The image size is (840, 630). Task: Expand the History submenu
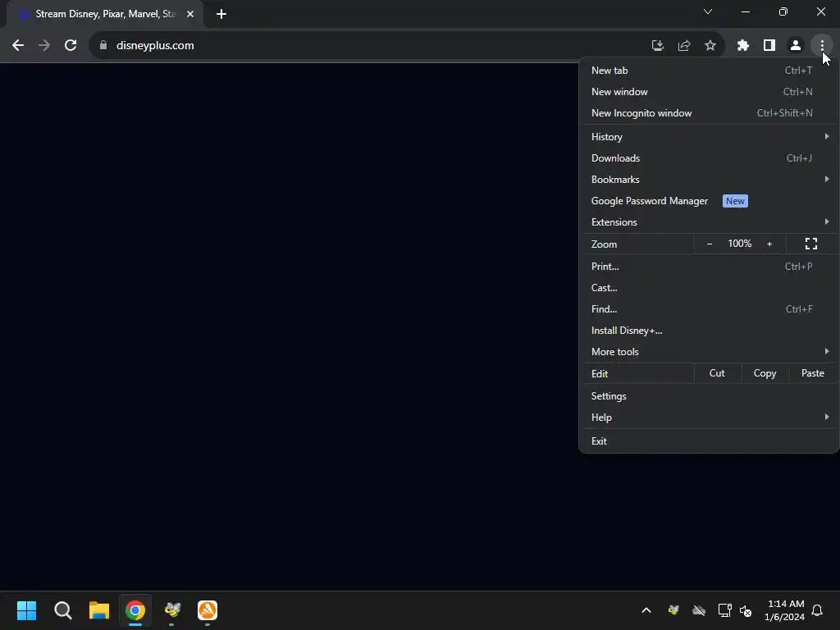(710, 137)
